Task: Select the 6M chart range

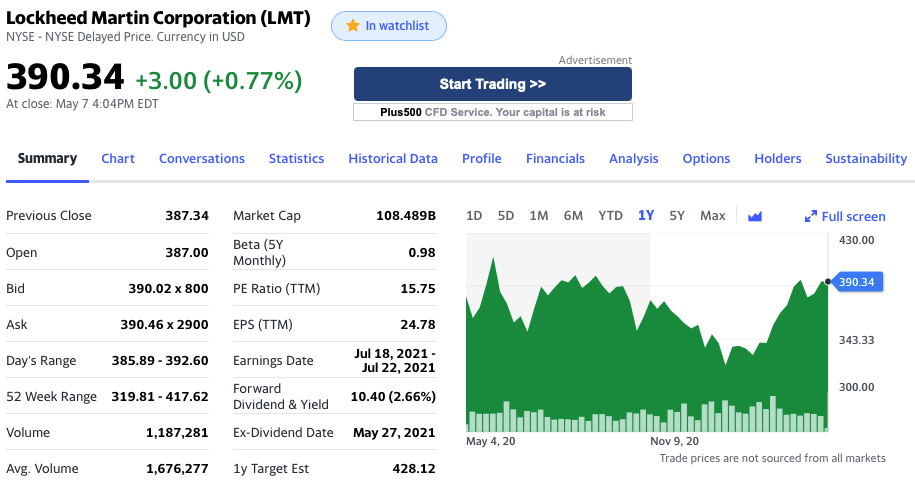Action: point(573,216)
